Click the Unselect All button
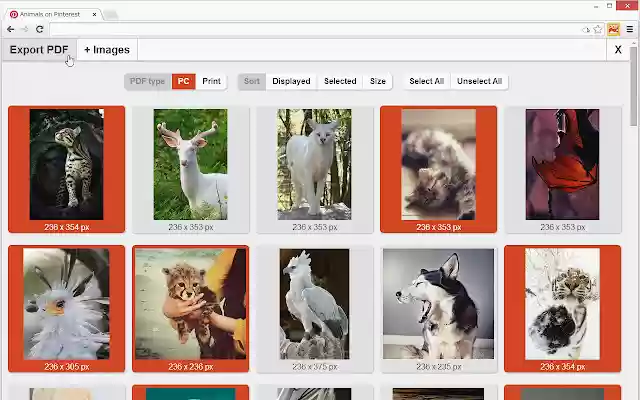 [480, 81]
